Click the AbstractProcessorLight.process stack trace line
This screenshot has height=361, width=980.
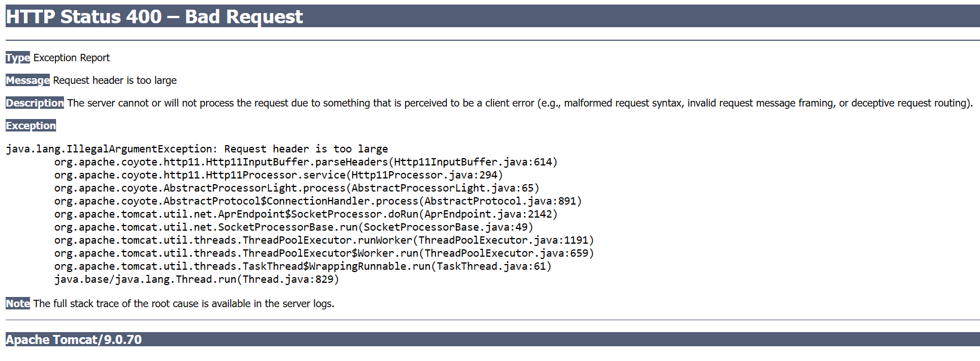point(297,188)
